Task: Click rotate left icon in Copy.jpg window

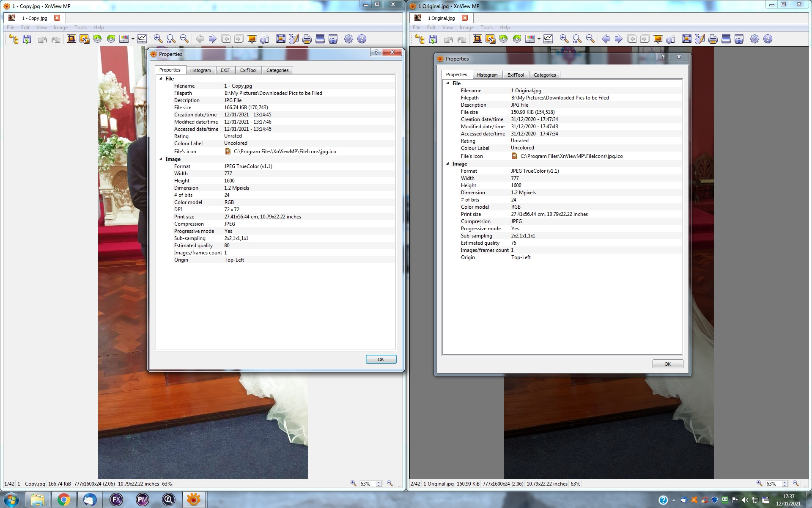Action: click(98, 39)
